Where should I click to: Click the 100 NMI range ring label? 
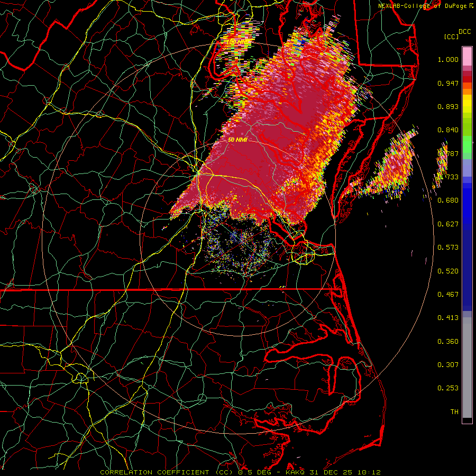point(240,41)
